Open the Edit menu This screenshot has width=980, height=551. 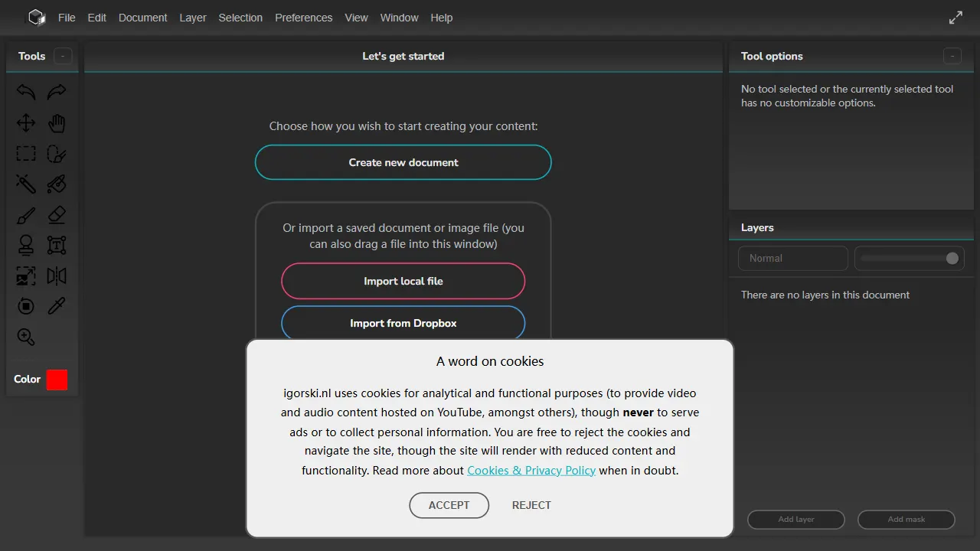click(97, 18)
